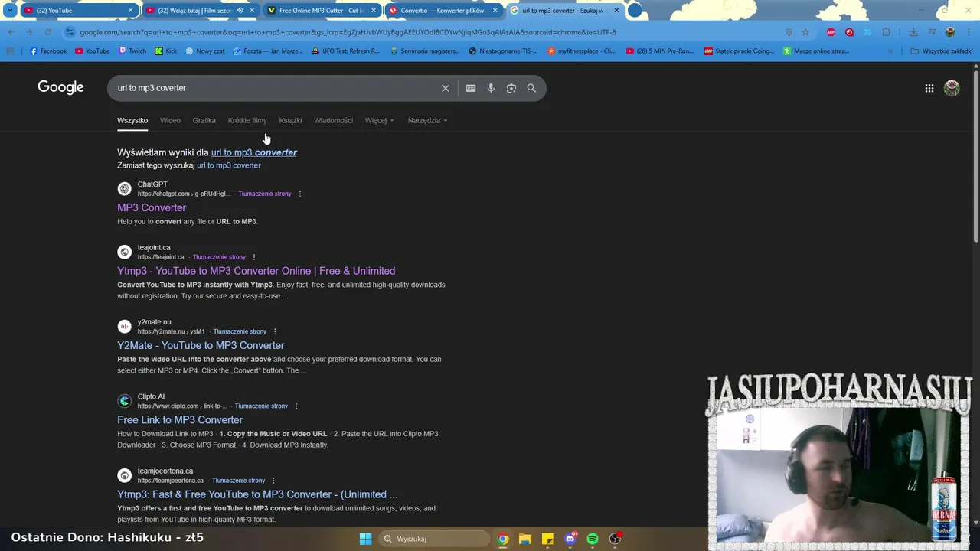This screenshot has height=551, width=980.
Task: Select the Wszystko results tab
Action: [x=132, y=120]
